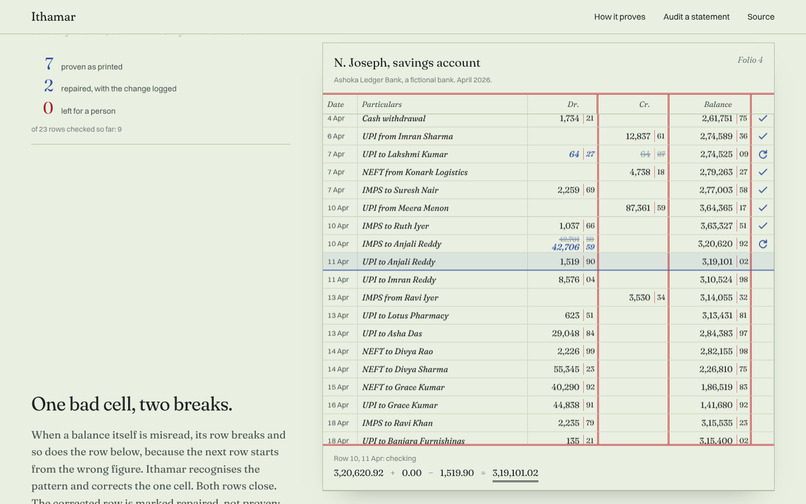Click the Ashoka Ledger Bank subtitle

coord(413,80)
